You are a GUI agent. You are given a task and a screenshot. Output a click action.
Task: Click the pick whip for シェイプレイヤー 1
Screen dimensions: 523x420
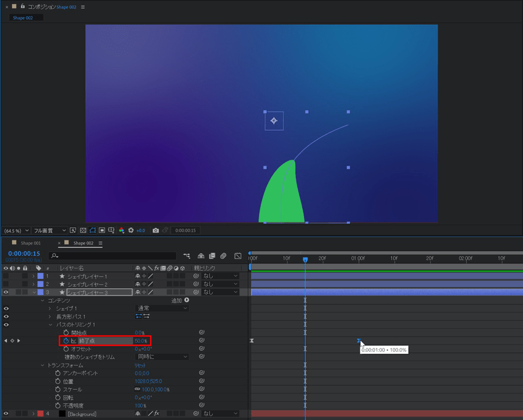196,276
